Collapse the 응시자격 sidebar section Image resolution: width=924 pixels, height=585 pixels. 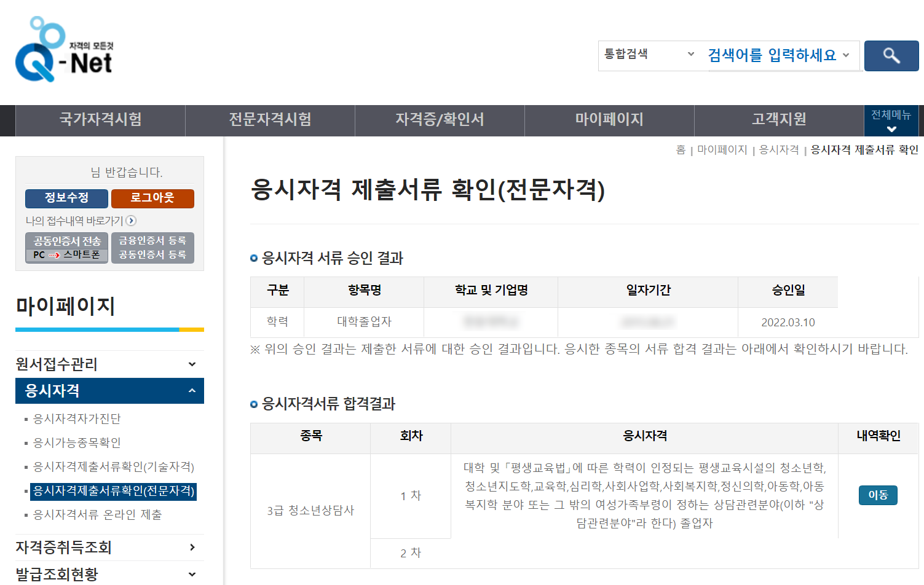tap(109, 391)
